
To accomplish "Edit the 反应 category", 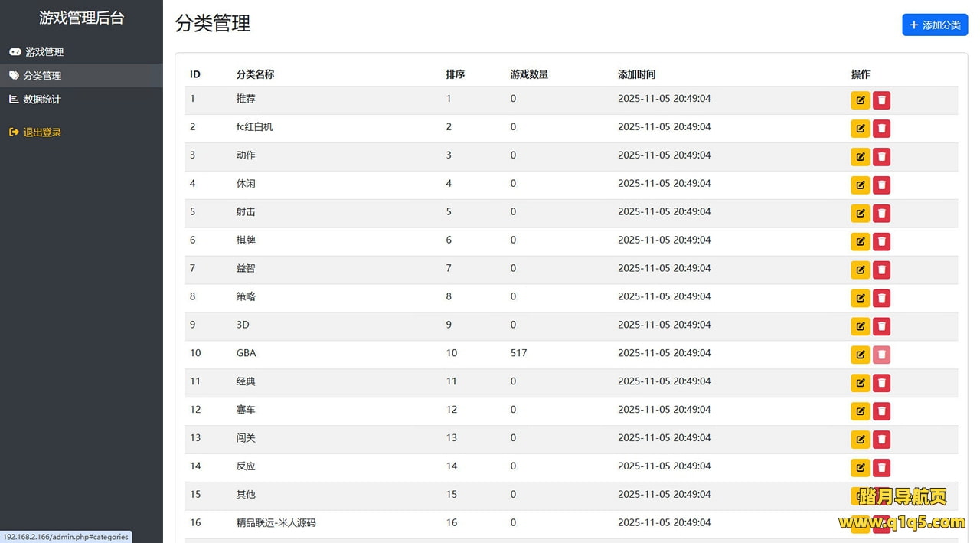I will 860,468.
